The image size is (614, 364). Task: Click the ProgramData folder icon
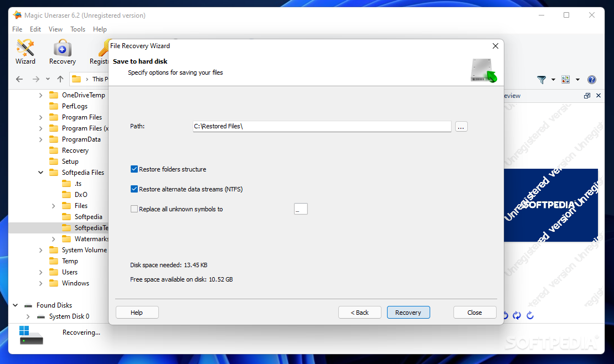point(54,139)
